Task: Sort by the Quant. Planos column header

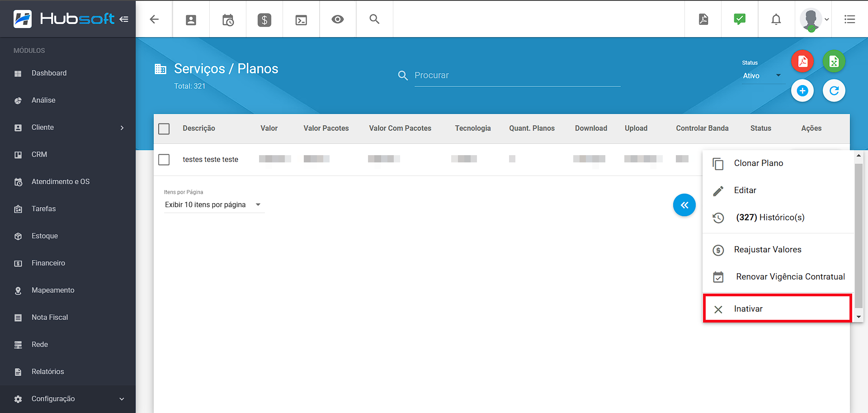Action: [x=532, y=128]
